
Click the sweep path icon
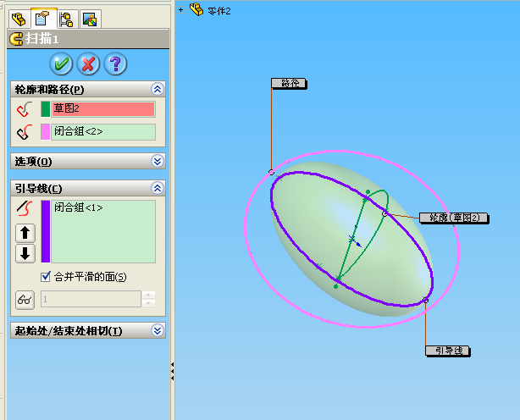pos(25,131)
